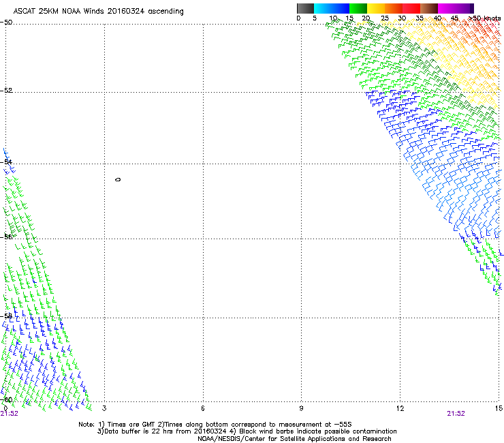
Task: Click the ASCAT 25KM NOAA Winds title
Action: (98, 12)
